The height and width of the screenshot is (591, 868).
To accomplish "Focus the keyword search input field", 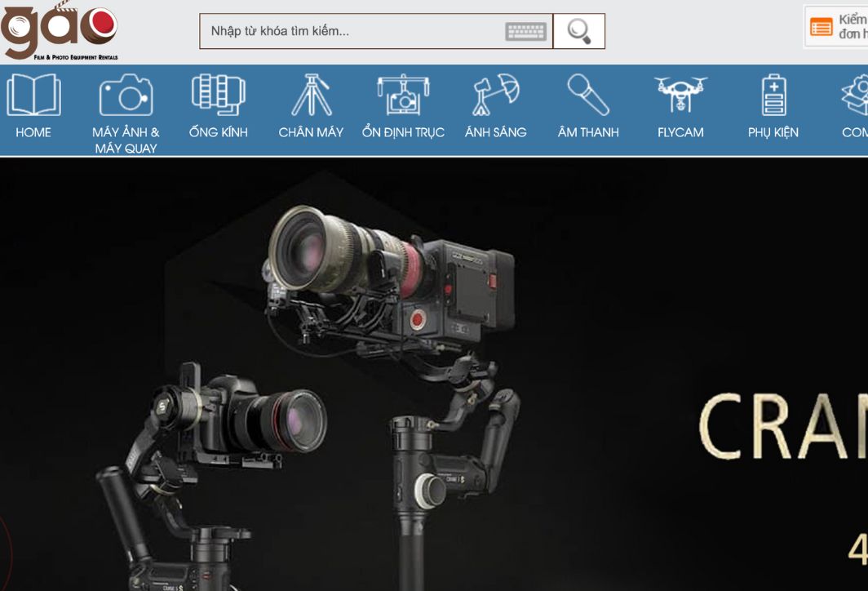I will click(351, 32).
